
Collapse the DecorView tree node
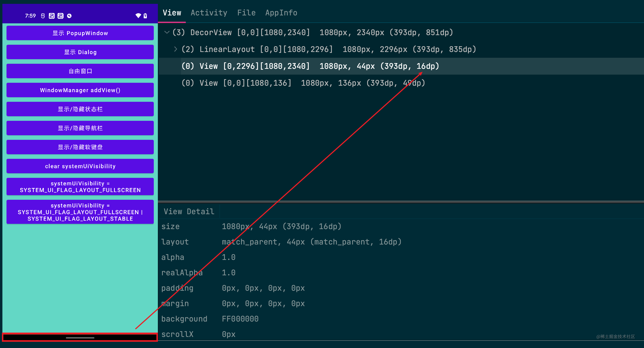tap(167, 32)
